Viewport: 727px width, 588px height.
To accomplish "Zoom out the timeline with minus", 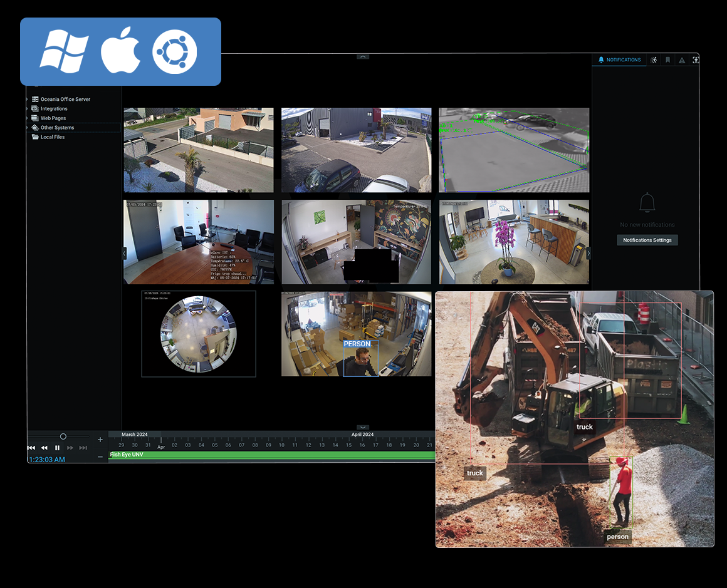I will [100, 457].
